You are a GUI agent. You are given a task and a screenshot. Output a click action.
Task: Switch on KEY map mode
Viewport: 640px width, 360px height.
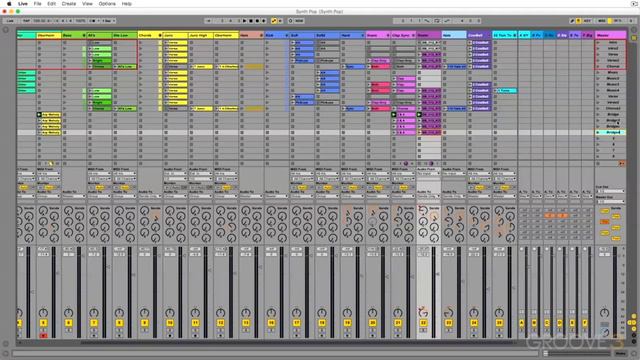coord(587,20)
